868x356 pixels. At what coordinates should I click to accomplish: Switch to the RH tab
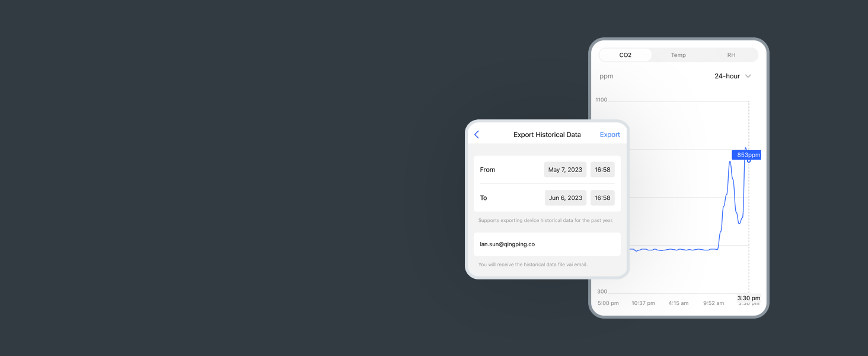pyautogui.click(x=731, y=55)
